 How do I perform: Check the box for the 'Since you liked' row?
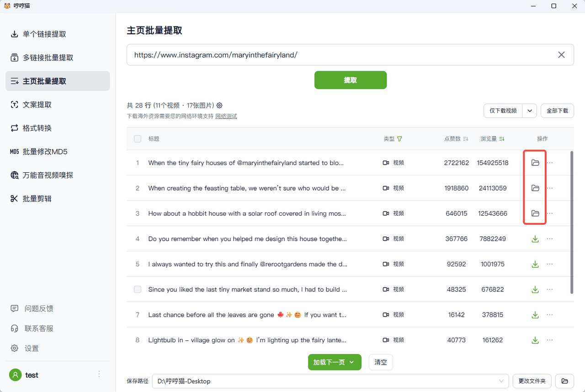[x=138, y=289]
